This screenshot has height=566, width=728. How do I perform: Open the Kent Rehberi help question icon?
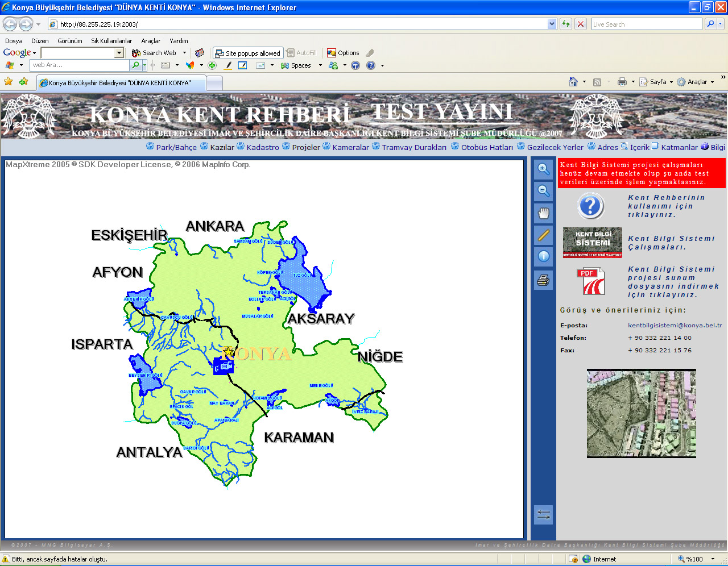point(590,206)
